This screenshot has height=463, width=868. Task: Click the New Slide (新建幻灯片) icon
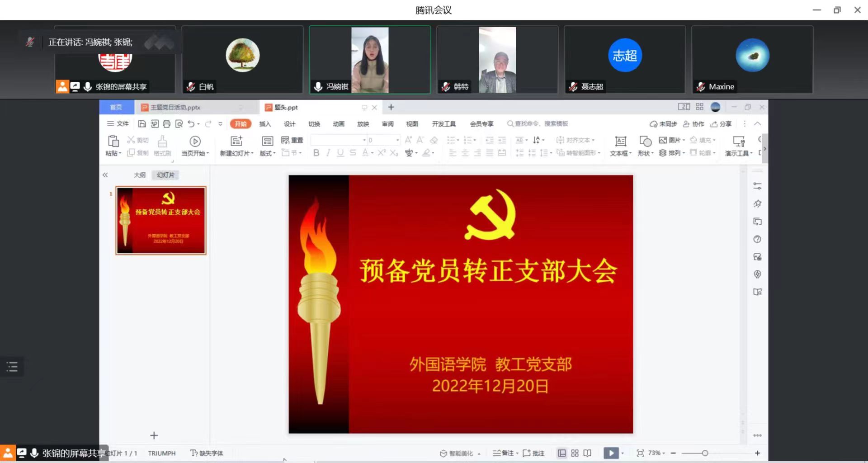coord(236,141)
